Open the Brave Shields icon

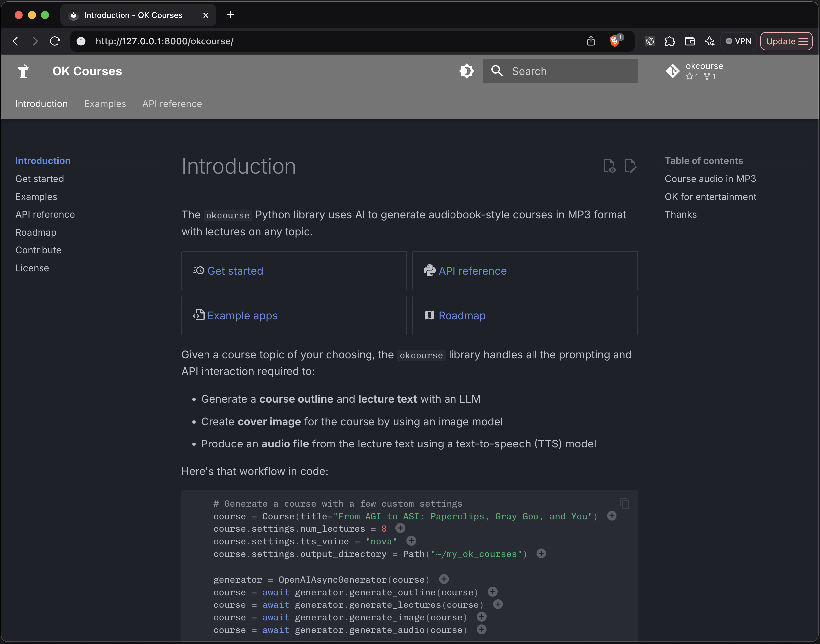click(615, 41)
